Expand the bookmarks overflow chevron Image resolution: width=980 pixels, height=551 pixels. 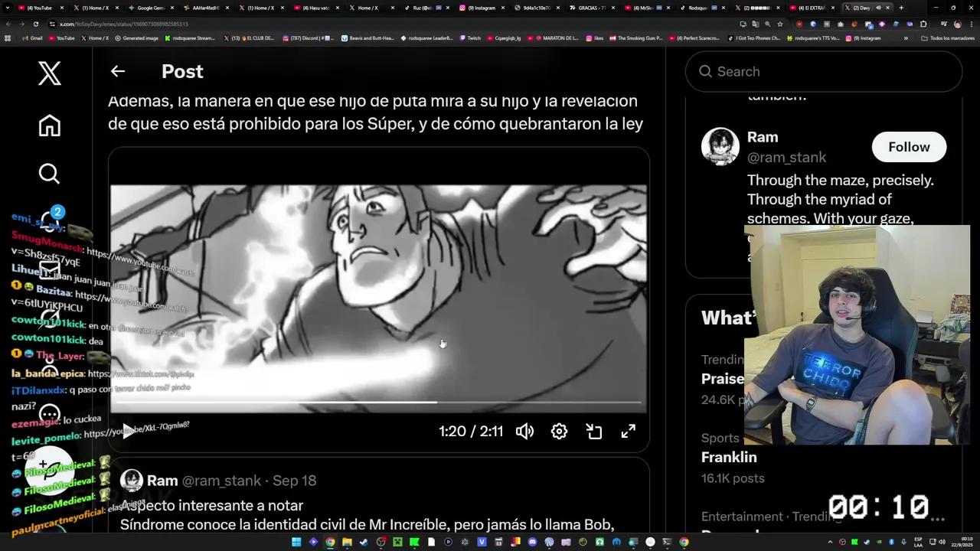[x=906, y=37]
